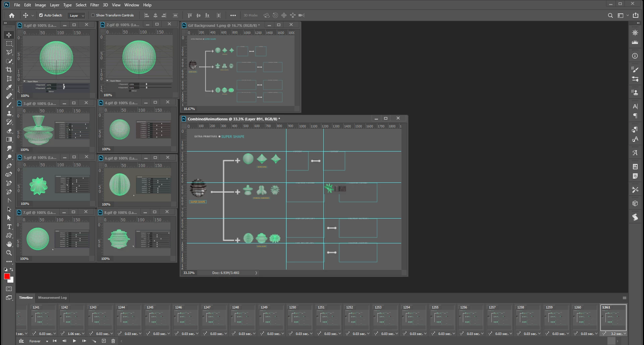Select the Delete Anchor Point tool
Screen dimensions: 644x345
point(9,192)
